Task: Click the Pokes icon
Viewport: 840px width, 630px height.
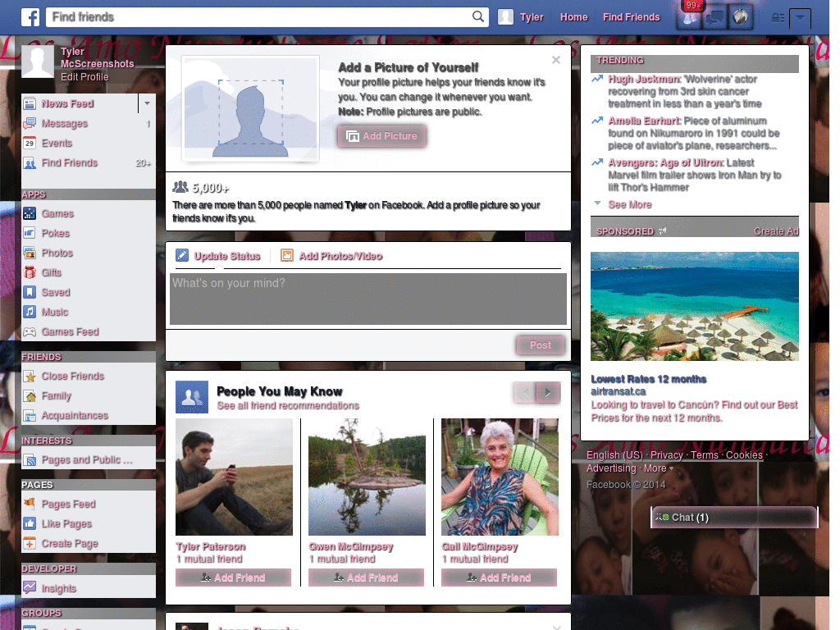Action: 30,233
